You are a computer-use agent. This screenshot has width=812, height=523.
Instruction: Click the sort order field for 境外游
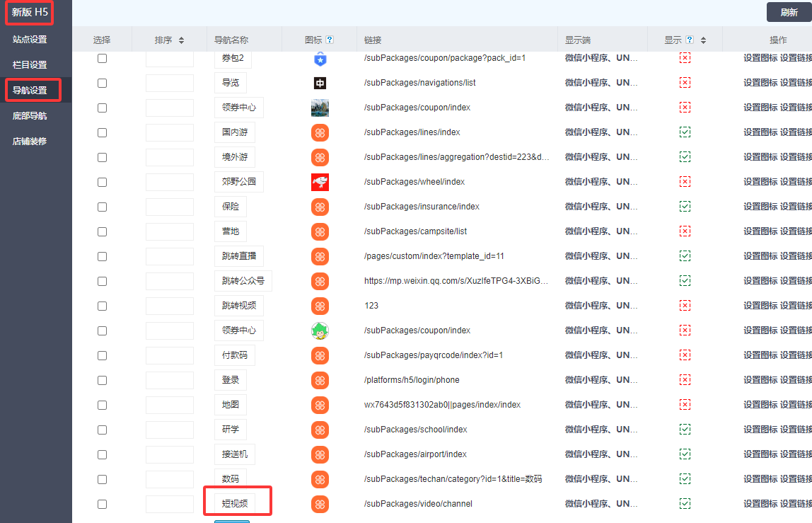click(170, 157)
